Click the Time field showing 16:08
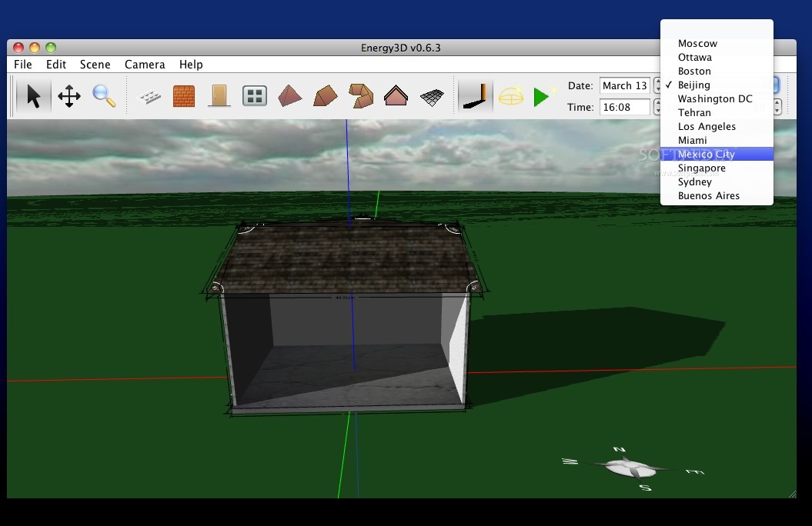 (x=624, y=107)
